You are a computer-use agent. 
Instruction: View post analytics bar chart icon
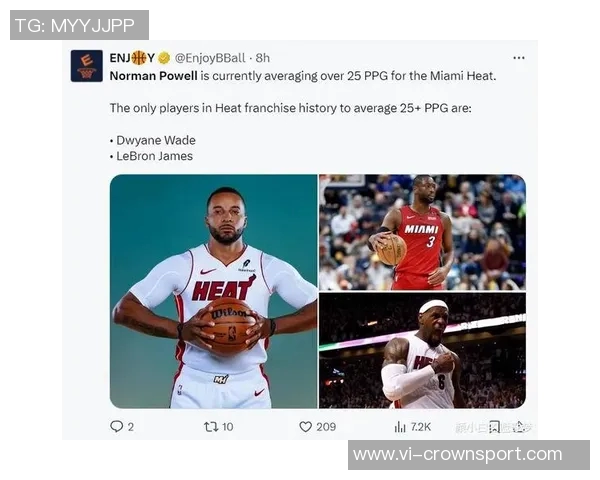400,426
